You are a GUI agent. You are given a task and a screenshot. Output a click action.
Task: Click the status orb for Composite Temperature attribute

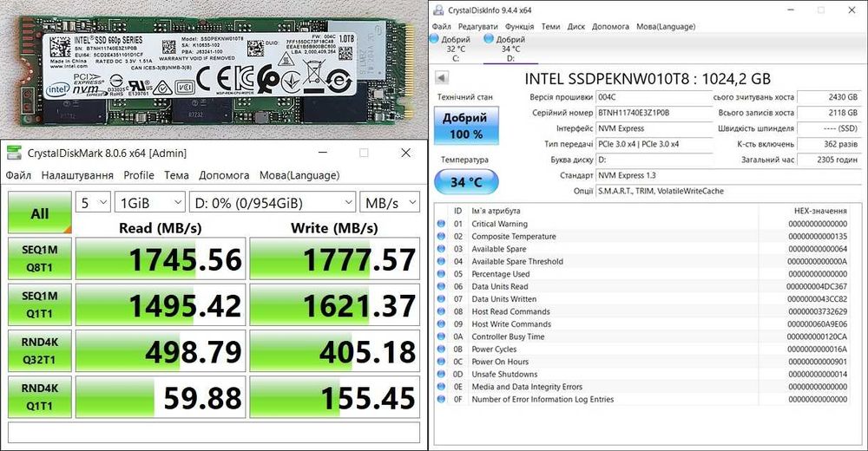pos(441,236)
